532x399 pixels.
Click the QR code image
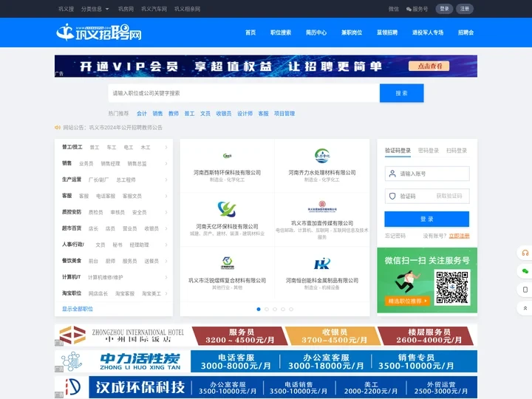coord(452,287)
